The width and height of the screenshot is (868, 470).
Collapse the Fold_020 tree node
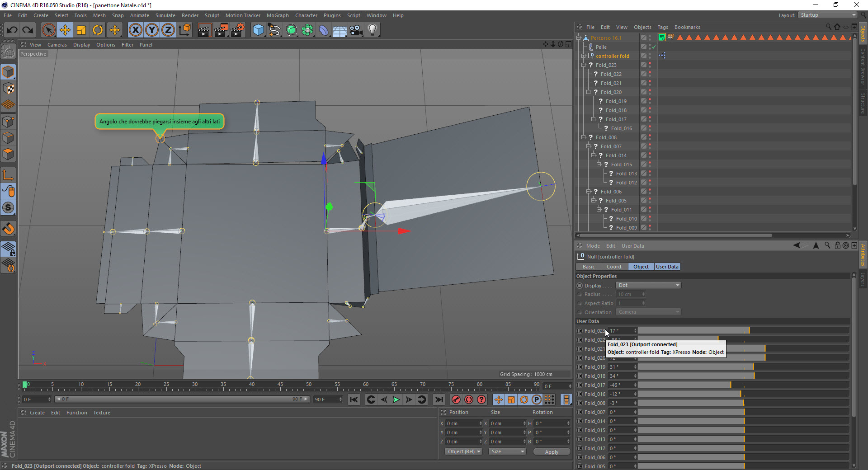[x=589, y=92]
